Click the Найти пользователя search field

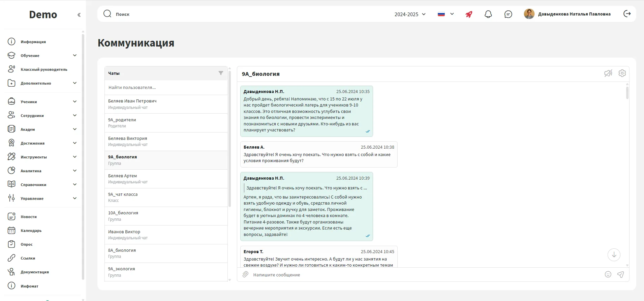pos(166,88)
